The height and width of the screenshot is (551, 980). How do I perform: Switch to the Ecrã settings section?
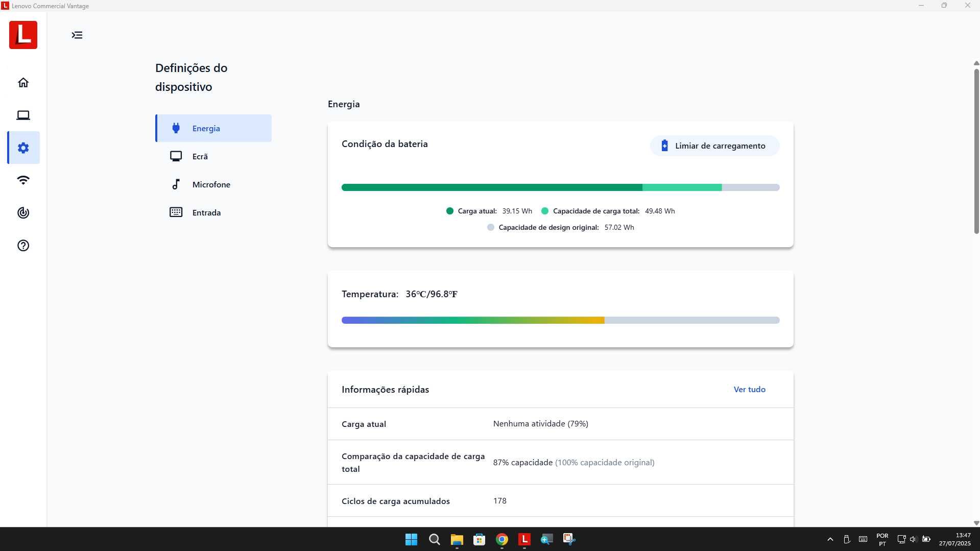click(213, 156)
